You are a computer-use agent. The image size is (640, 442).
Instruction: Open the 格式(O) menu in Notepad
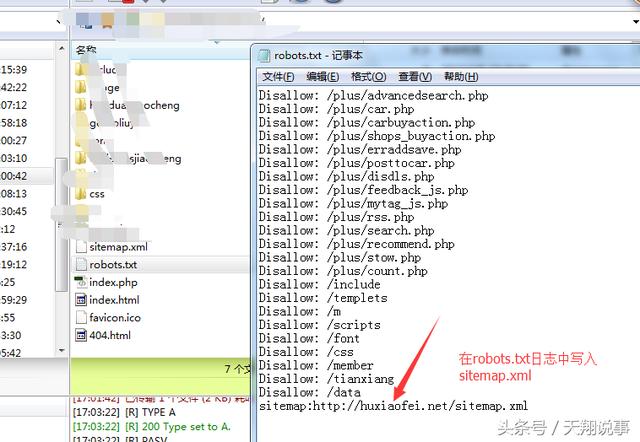pos(367,77)
